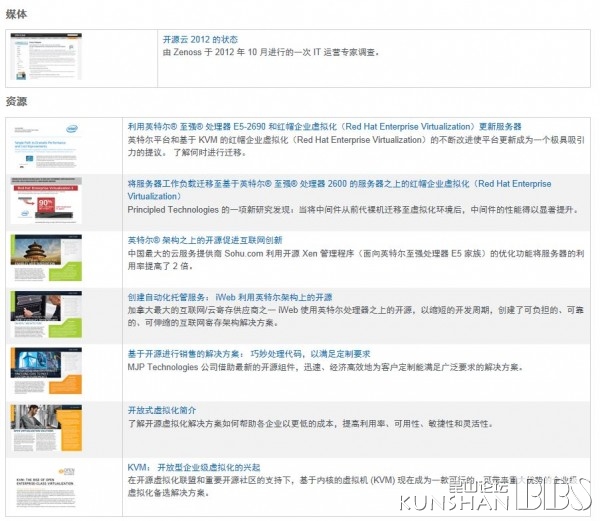Image resolution: width=600 pixels, height=521 pixels.
Task: Open the KVM 开放型企业级虚拟化的兴起 link
Action: (x=194, y=467)
